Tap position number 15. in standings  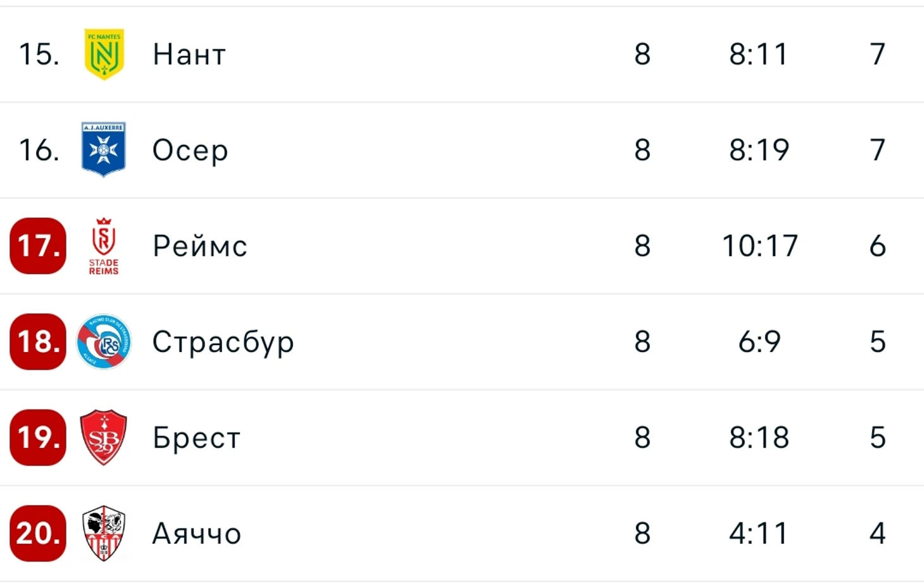(39, 54)
